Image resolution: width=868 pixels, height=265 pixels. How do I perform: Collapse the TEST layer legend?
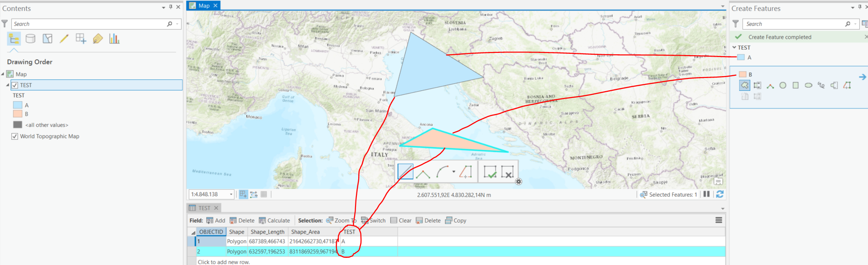click(8, 85)
